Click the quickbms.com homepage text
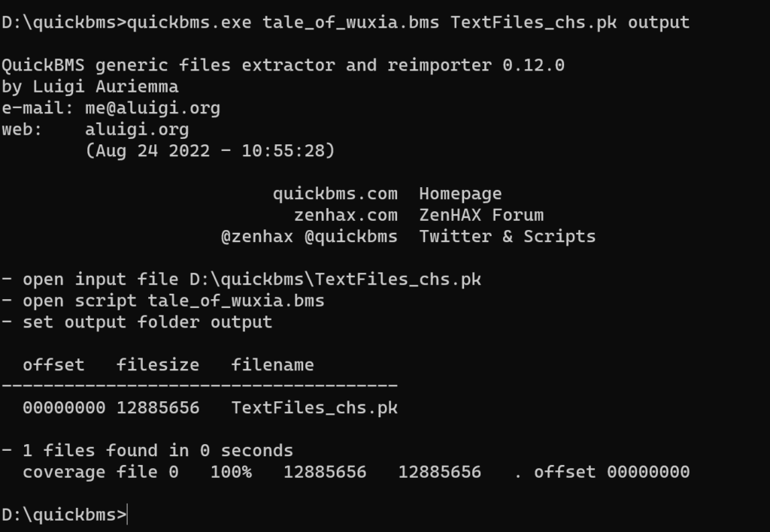Viewport: 770px width, 532px height. click(335, 194)
